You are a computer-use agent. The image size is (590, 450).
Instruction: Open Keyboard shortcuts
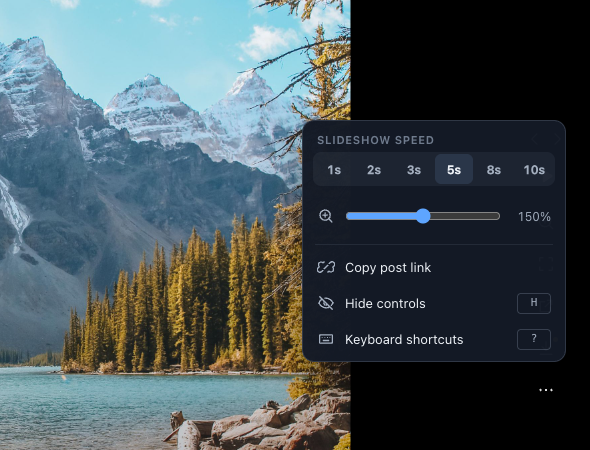pyautogui.click(x=434, y=339)
